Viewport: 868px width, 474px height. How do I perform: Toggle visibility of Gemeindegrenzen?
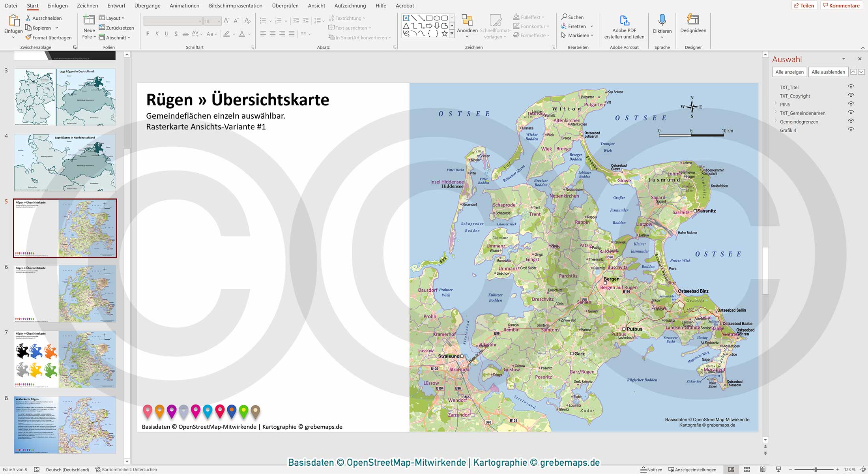click(850, 121)
